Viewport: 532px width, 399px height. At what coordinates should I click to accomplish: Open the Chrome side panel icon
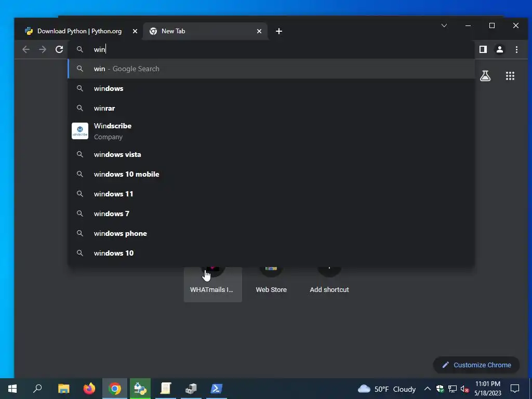tap(483, 49)
